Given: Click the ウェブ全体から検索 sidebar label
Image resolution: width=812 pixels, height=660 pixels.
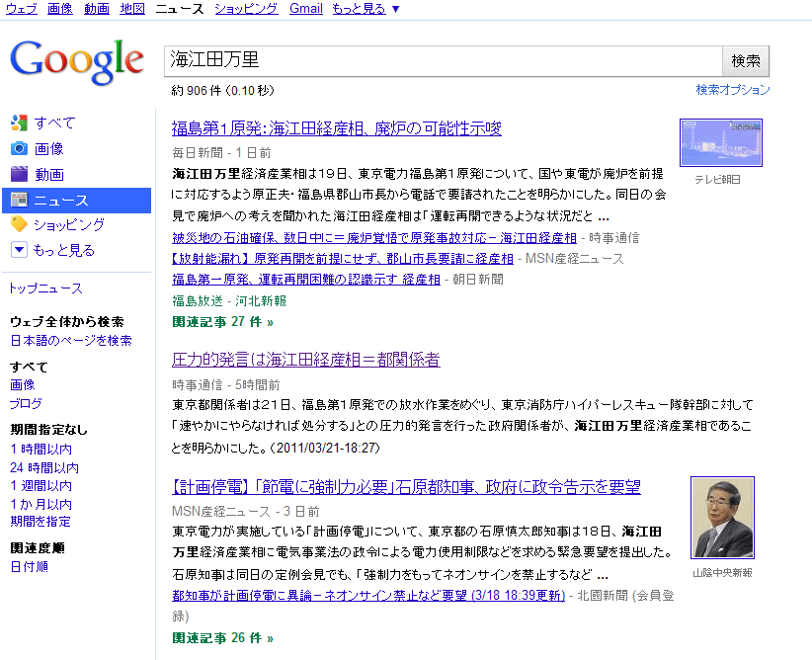Looking at the screenshot, I should (x=67, y=322).
